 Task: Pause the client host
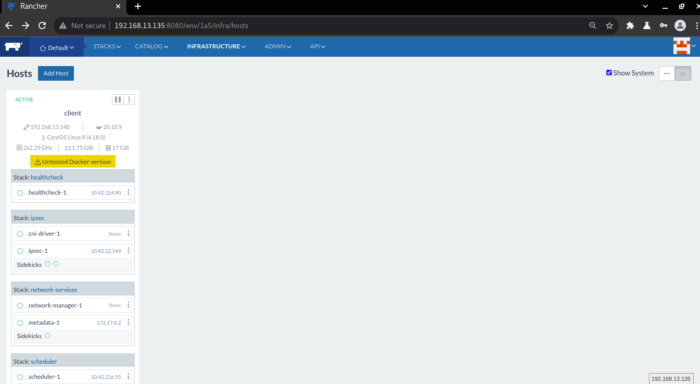pyautogui.click(x=117, y=100)
